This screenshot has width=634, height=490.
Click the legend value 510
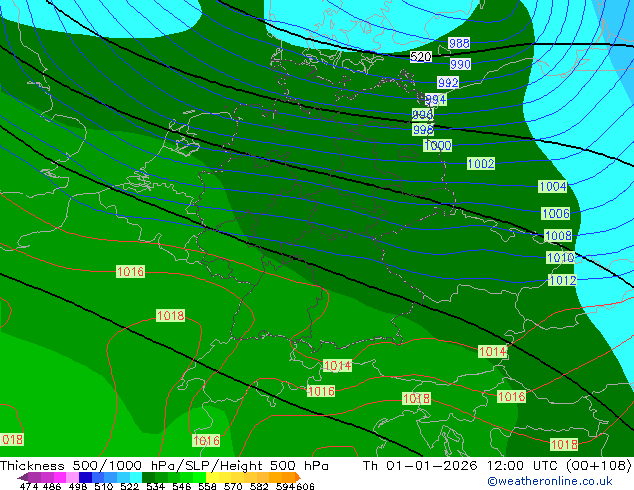point(104,486)
